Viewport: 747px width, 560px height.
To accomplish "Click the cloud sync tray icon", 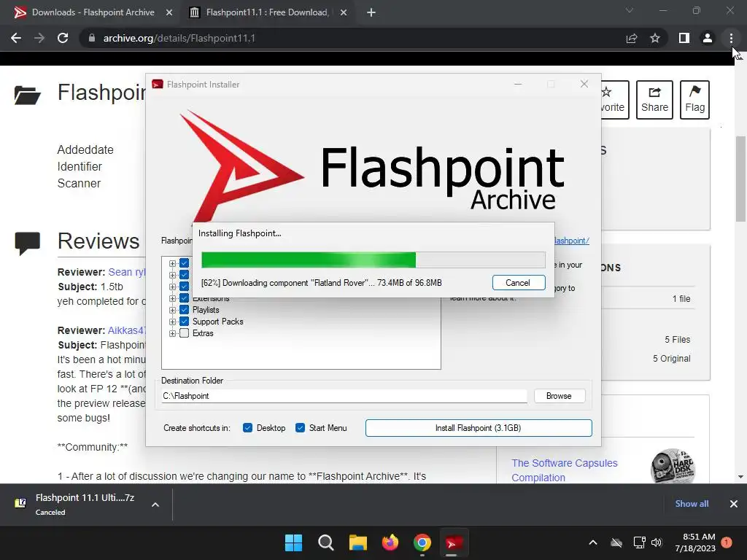I will tap(616, 542).
